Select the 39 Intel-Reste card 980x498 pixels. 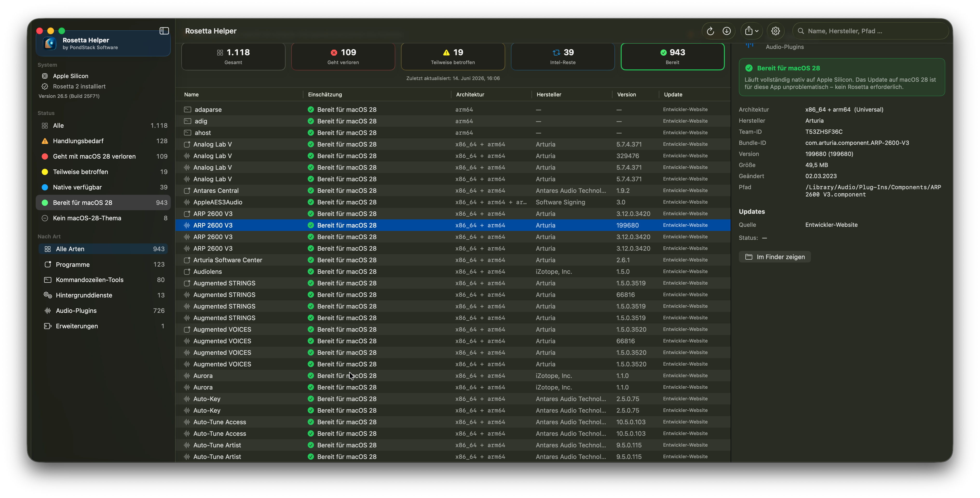563,57
